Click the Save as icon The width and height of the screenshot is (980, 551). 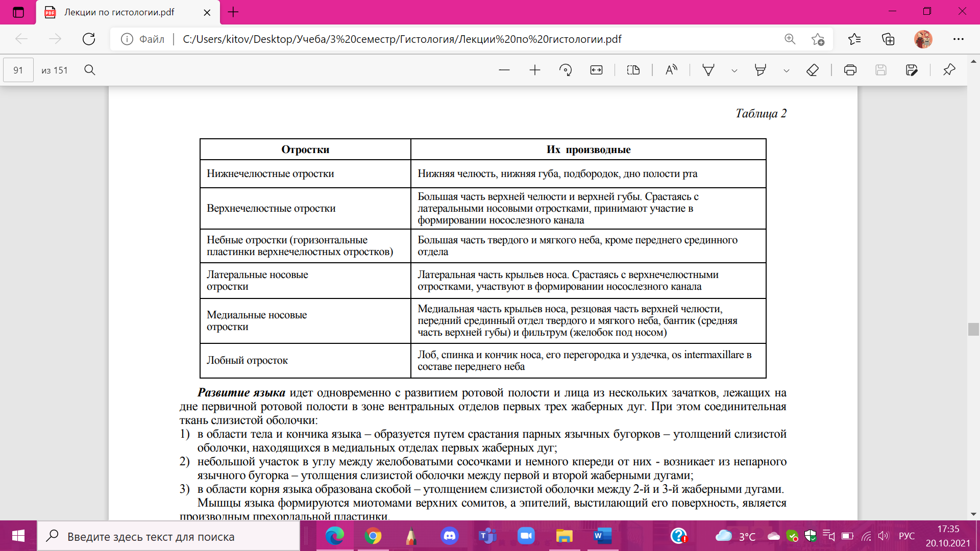912,70
